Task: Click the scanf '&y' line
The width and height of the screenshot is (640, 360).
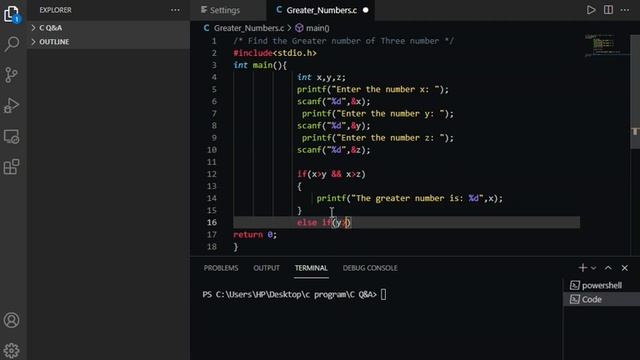Action: [x=333, y=126]
